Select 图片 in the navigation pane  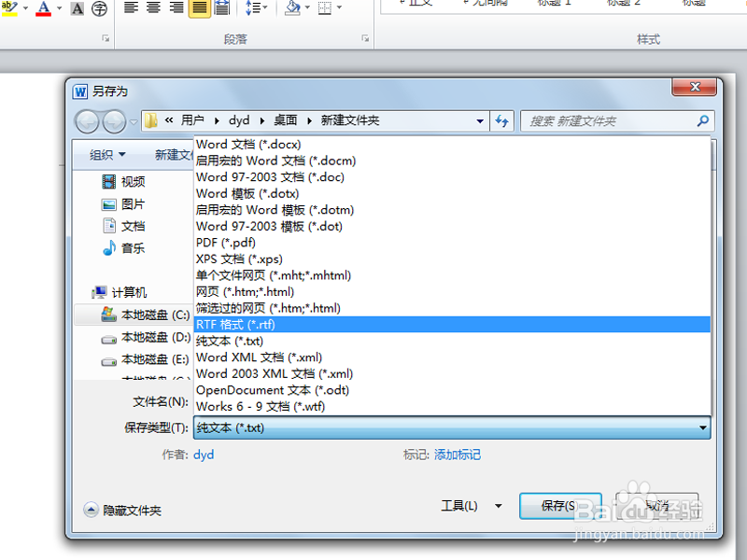click(x=123, y=204)
